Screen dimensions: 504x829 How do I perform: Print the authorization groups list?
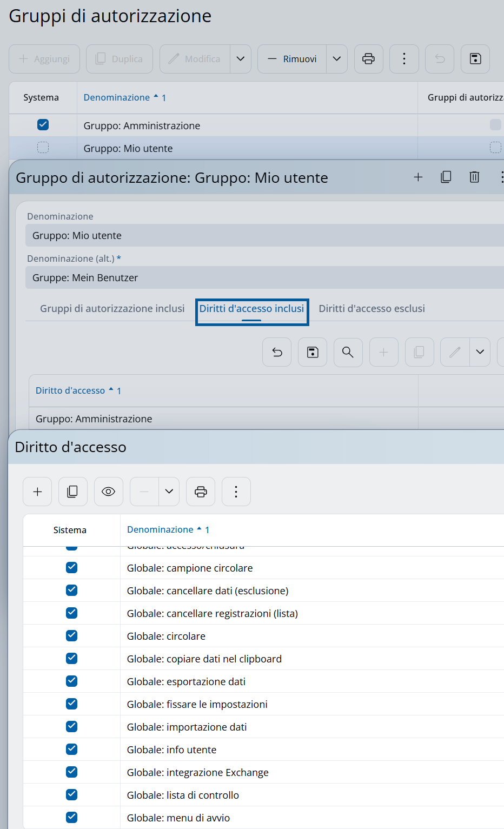pyautogui.click(x=369, y=59)
